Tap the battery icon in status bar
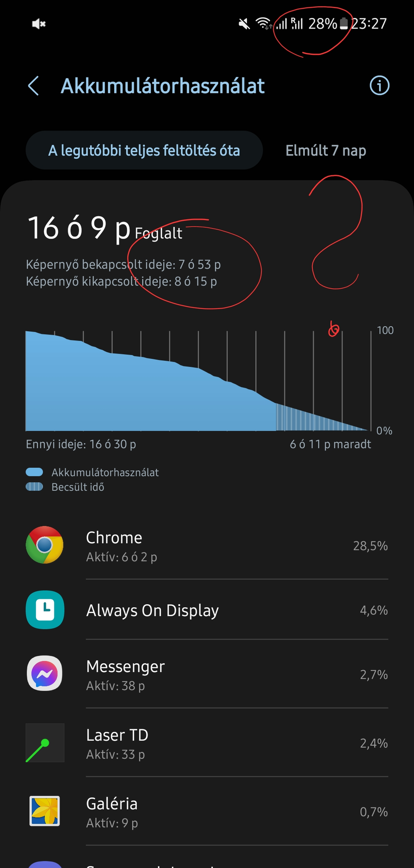Viewport: 414px width, 868px height. 343,24
